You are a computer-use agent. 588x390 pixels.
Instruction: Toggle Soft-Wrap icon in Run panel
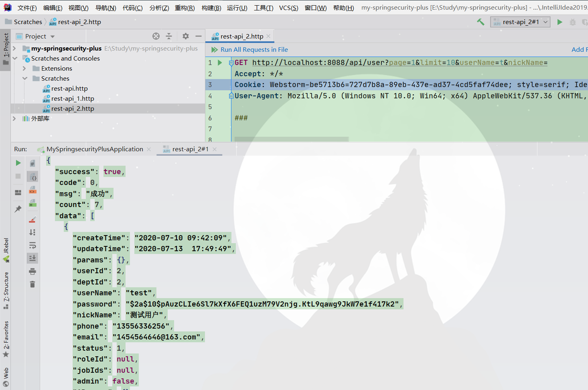click(32, 245)
